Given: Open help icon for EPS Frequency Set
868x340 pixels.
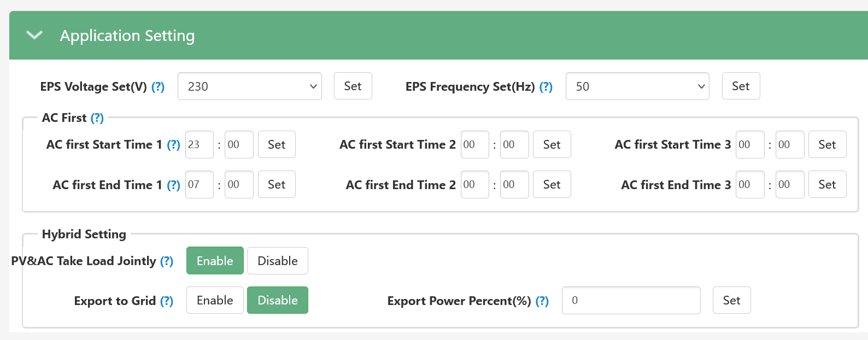Looking at the screenshot, I should click(546, 87).
